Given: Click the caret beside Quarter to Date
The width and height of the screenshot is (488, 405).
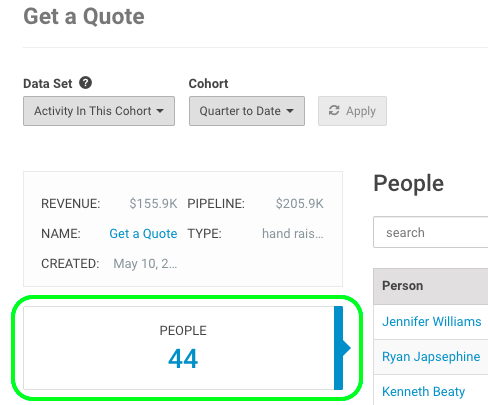Looking at the screenshot, I should (290, 111).
